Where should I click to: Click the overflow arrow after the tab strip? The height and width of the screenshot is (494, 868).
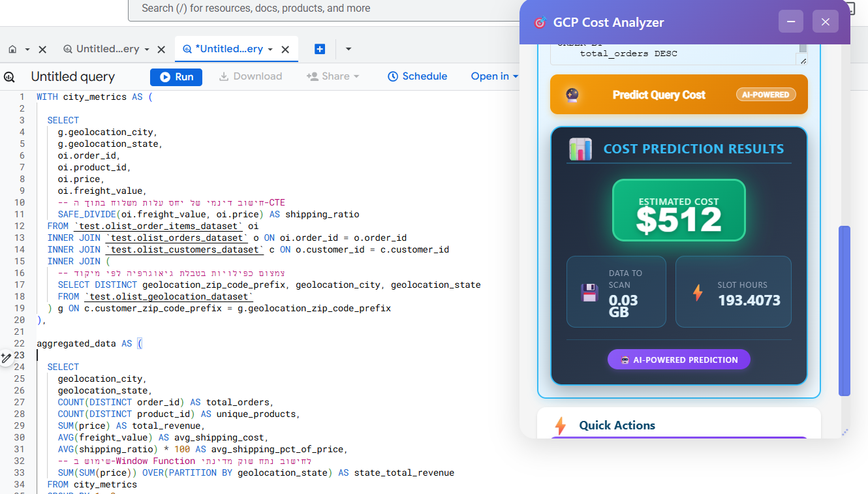pos(348,49)
